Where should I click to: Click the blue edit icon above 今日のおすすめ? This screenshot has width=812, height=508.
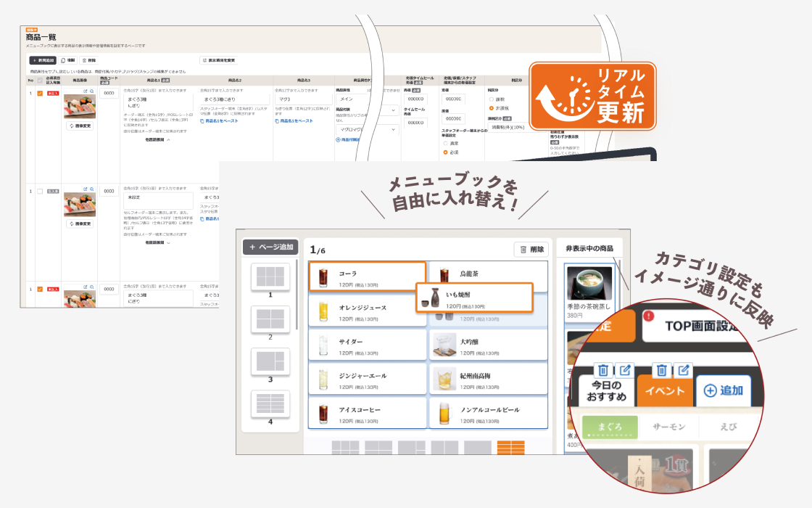624,371
